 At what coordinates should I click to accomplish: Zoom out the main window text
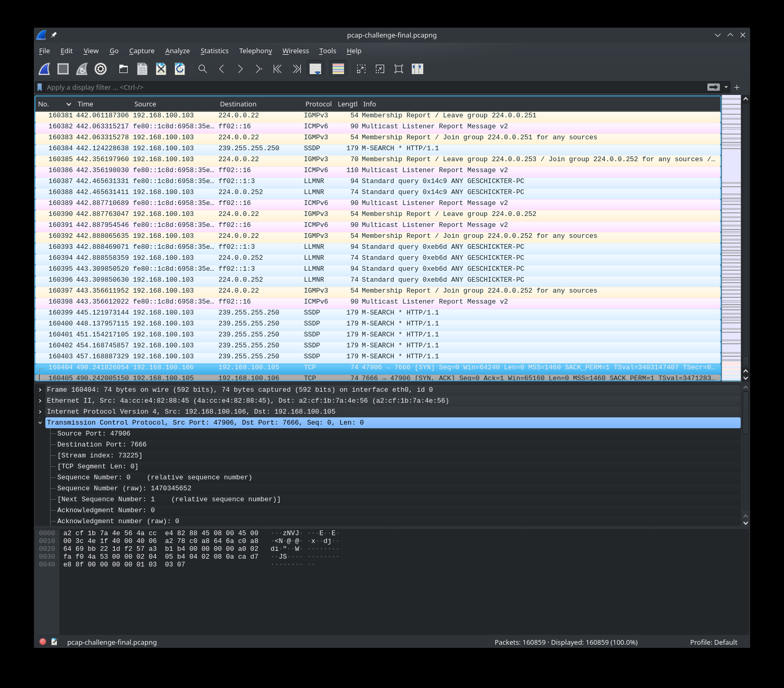point(380,69)
